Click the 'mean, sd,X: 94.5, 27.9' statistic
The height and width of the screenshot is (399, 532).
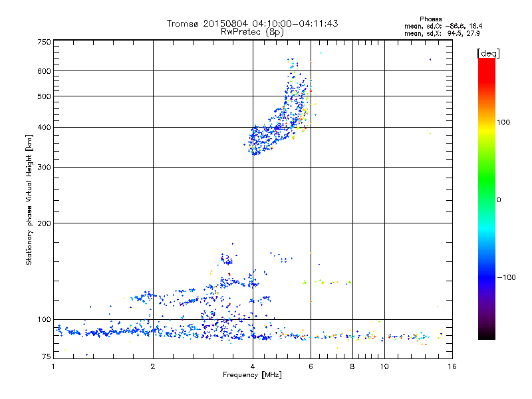tap(442, 33)
